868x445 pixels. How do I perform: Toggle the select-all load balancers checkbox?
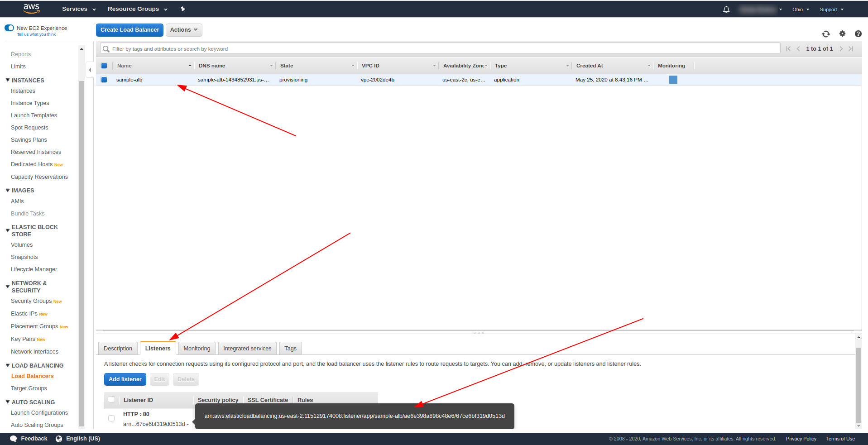[x=104, y=66]
